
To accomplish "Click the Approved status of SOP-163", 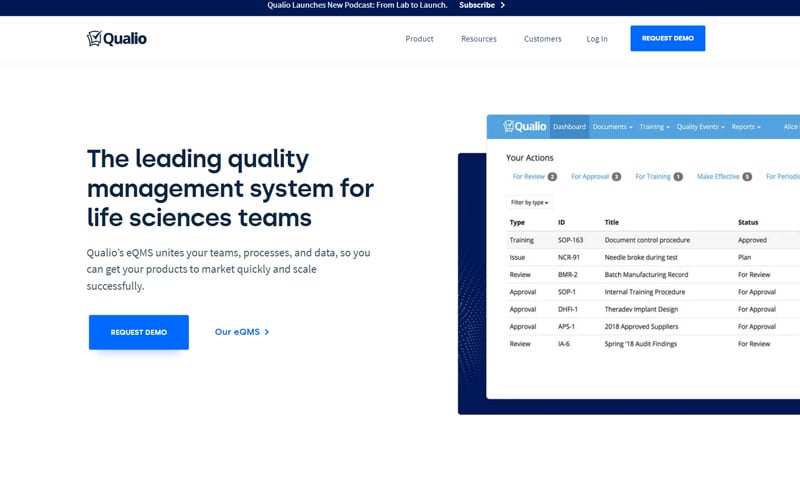I will click(752, 240).
